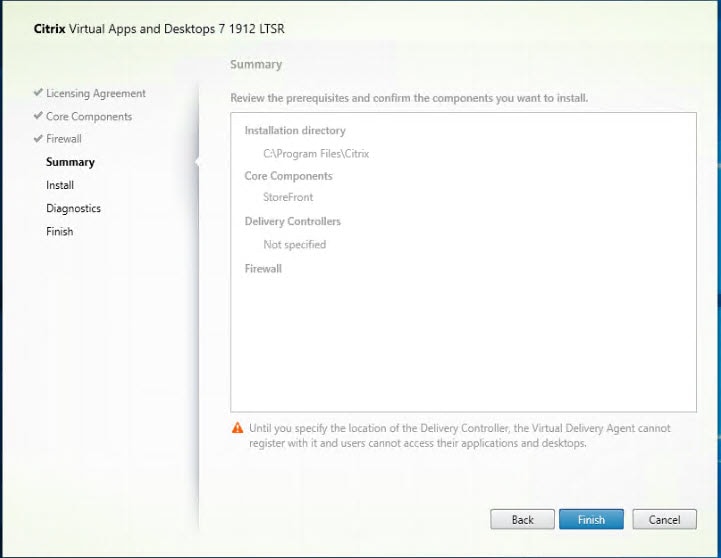This screenshot has height=558, width=721.
Task: Select the Licensing Agreement step
Action: coord(96,93)
